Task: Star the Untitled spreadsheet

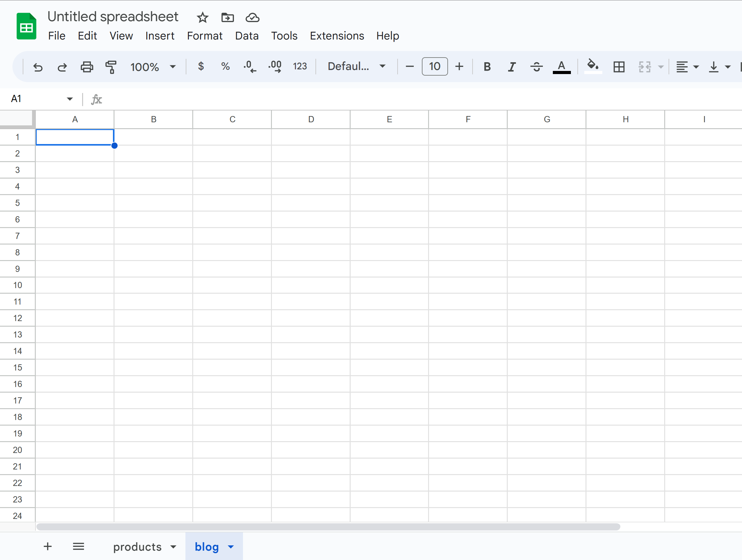Action: 202,17
